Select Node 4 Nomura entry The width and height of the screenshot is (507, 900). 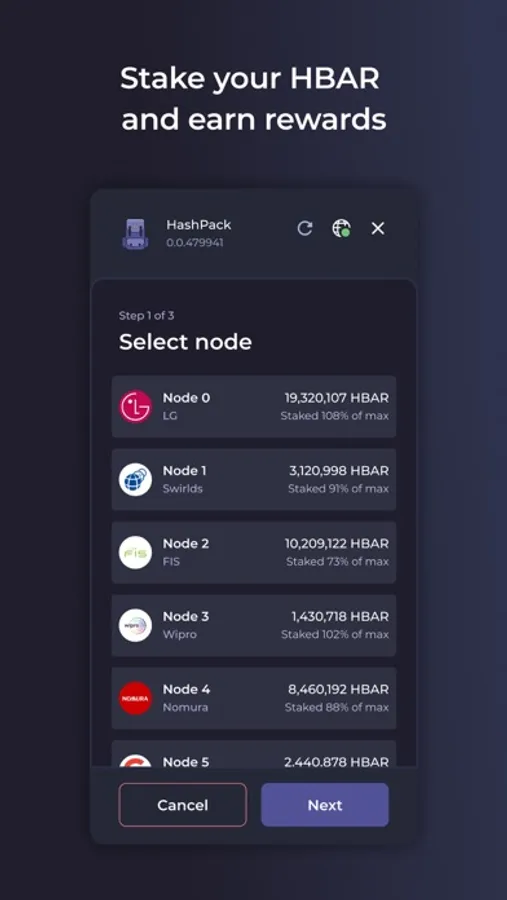pos(254,698)
